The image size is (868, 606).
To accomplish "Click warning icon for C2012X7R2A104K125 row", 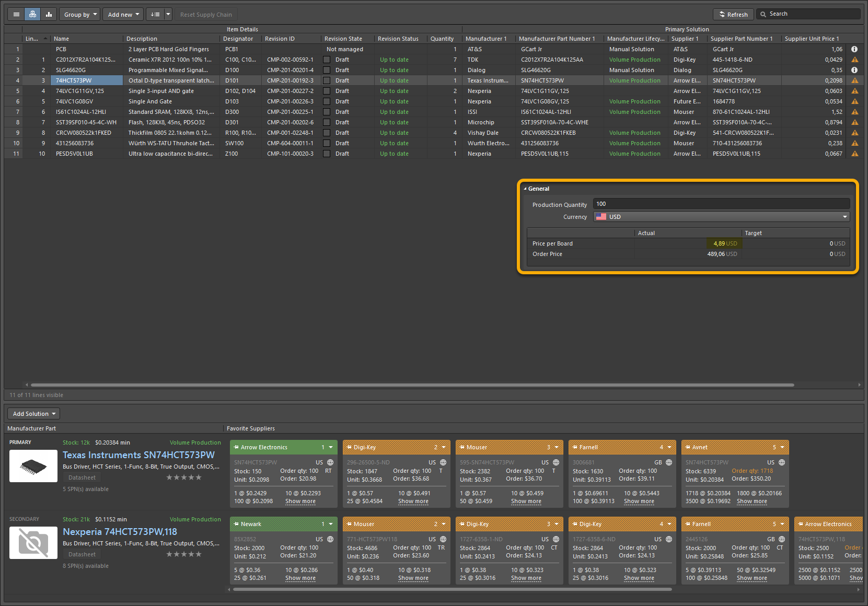I will 854,60.
